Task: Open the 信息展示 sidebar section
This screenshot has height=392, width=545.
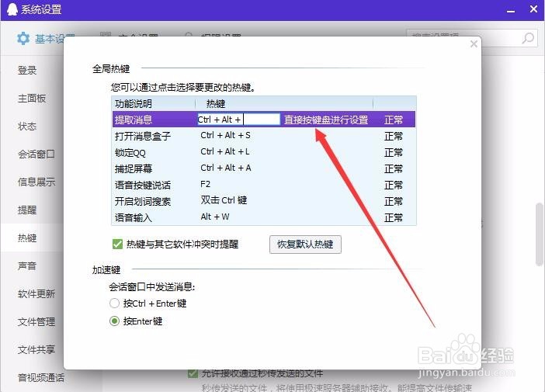Action: click(36, 182)
